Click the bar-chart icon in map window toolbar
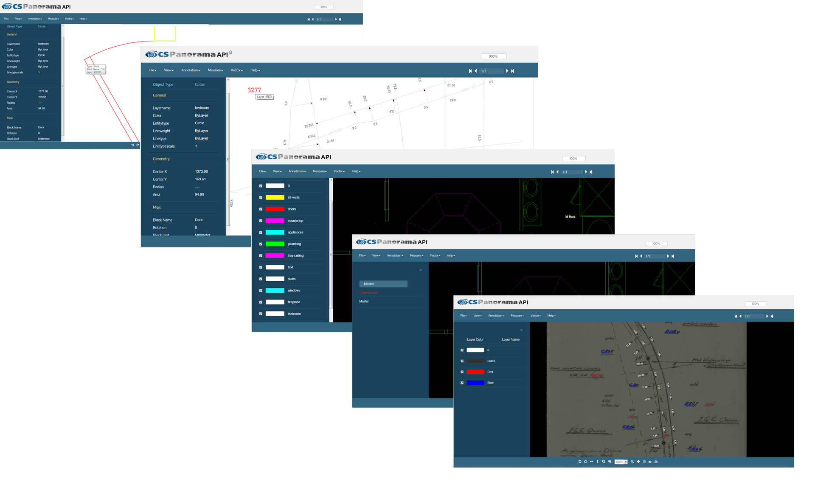This screenshot has height=504, width=815. pyautogui.click(x=656, y=462)
